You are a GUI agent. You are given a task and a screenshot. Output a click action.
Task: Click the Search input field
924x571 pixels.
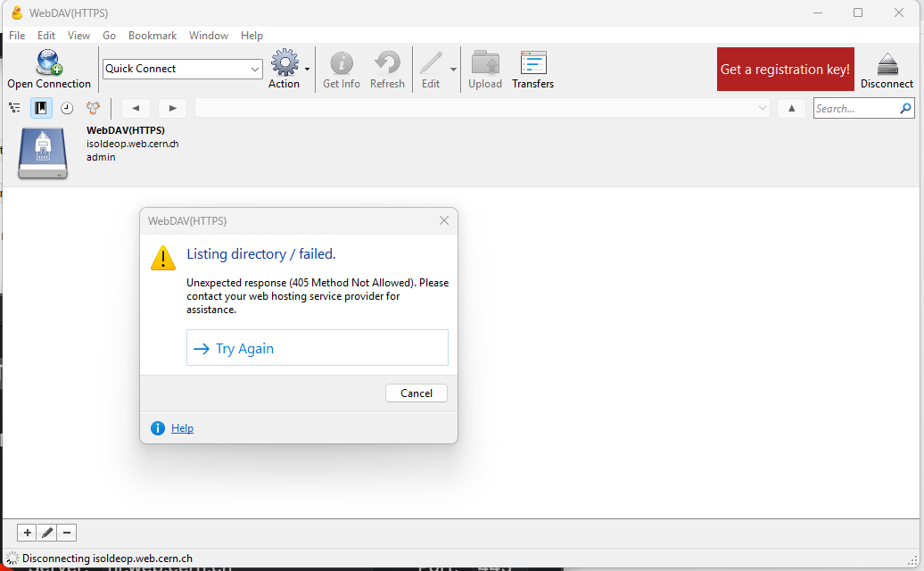coord(854,108)
